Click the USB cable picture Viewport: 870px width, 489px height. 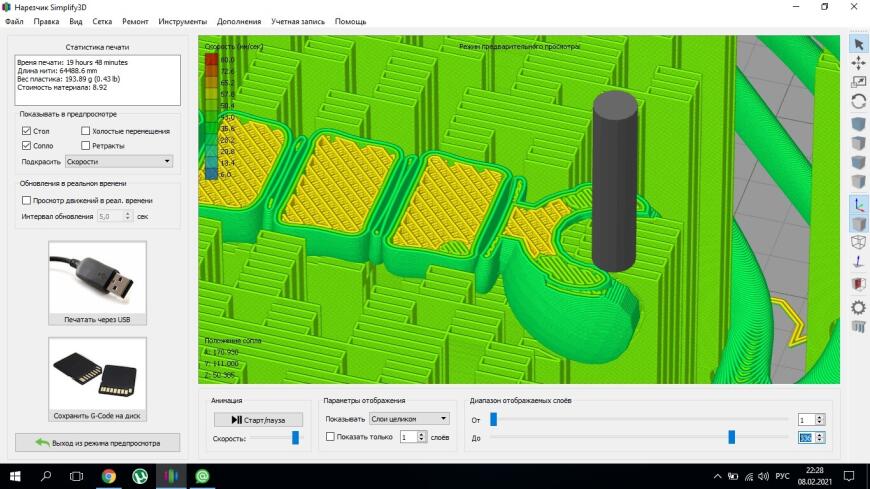tap(98, 278)
